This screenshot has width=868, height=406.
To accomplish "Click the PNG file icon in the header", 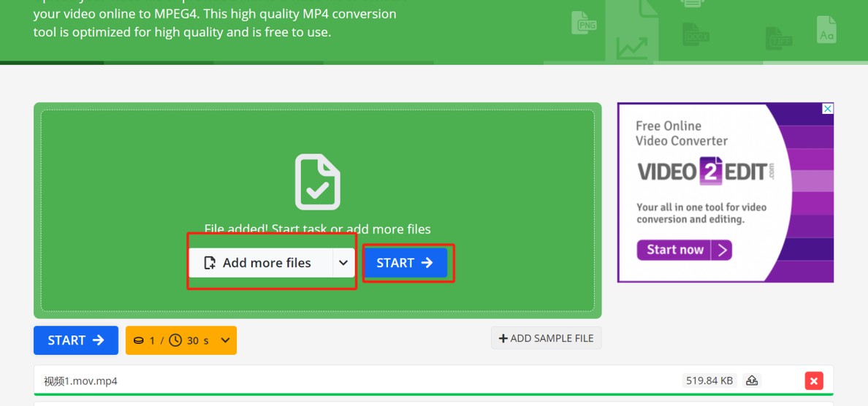I will point(584,23).
